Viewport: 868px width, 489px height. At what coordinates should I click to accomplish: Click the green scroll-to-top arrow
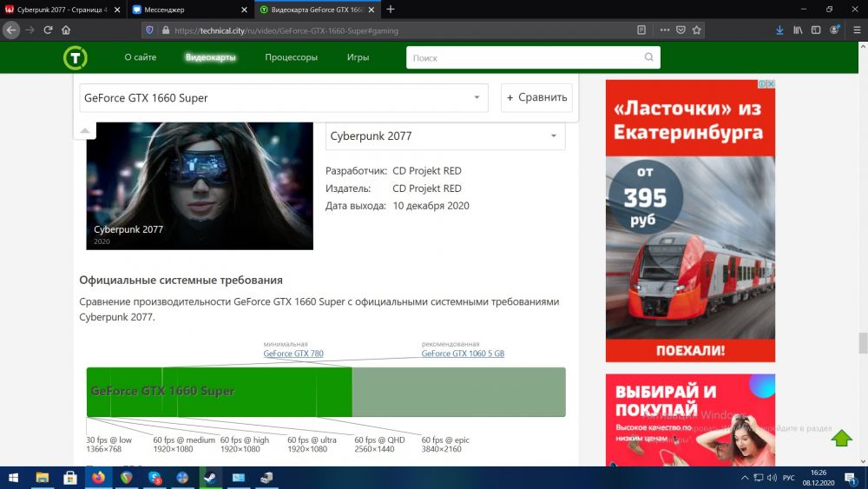click(x=841, y=438)
